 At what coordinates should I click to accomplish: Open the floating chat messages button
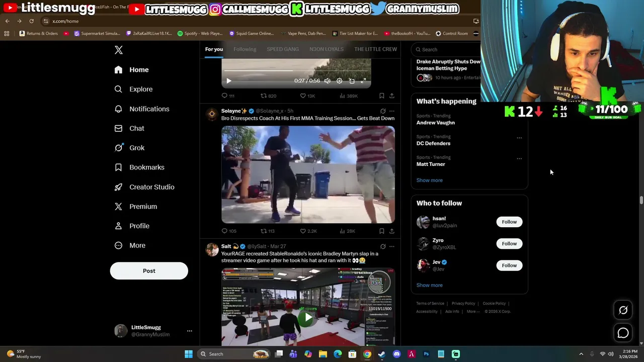pos(623,333)
